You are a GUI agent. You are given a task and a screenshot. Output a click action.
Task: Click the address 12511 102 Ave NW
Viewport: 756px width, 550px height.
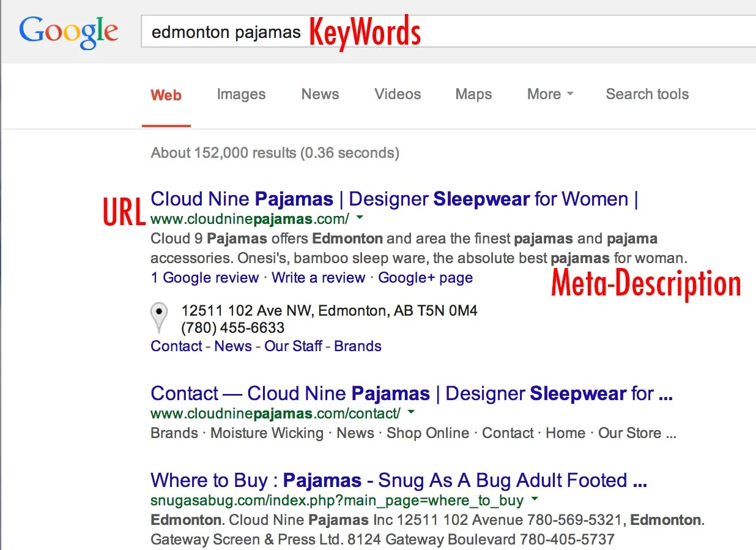(329, 311)
